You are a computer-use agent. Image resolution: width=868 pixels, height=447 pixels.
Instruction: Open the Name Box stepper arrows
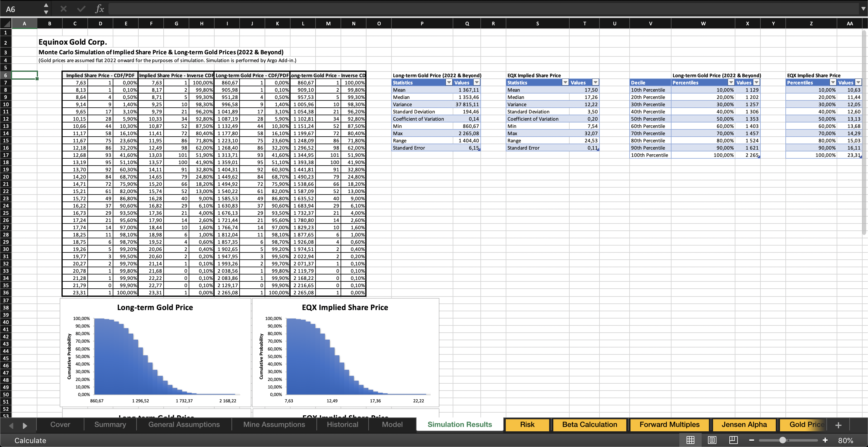(46, 9)
